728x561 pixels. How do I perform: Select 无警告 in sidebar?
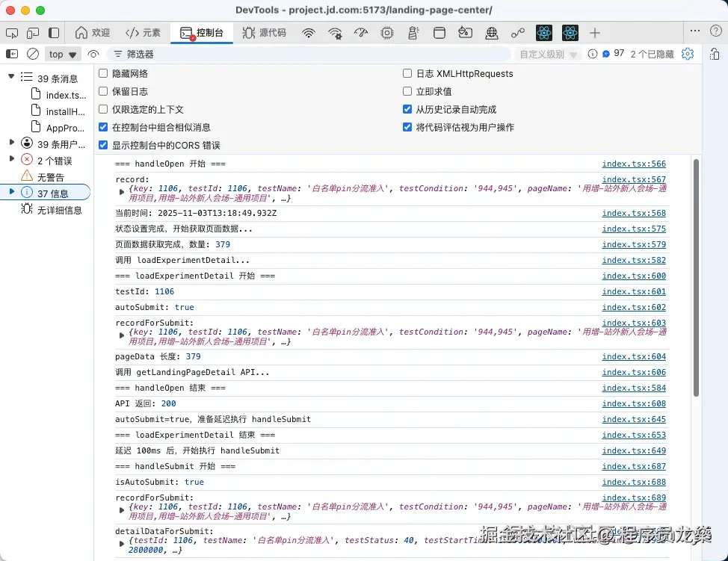pyautogui.click(x=43, y=177)
